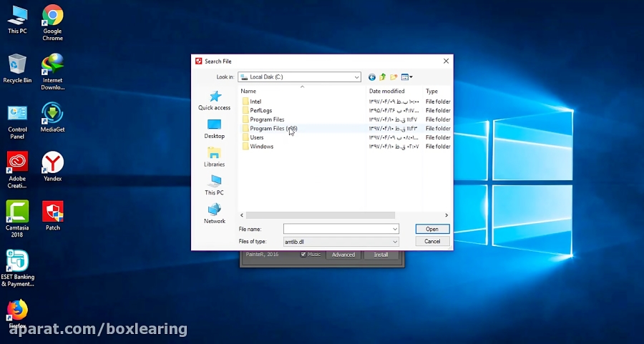Open Libraries in dialog sidebar

click(215, 157)
